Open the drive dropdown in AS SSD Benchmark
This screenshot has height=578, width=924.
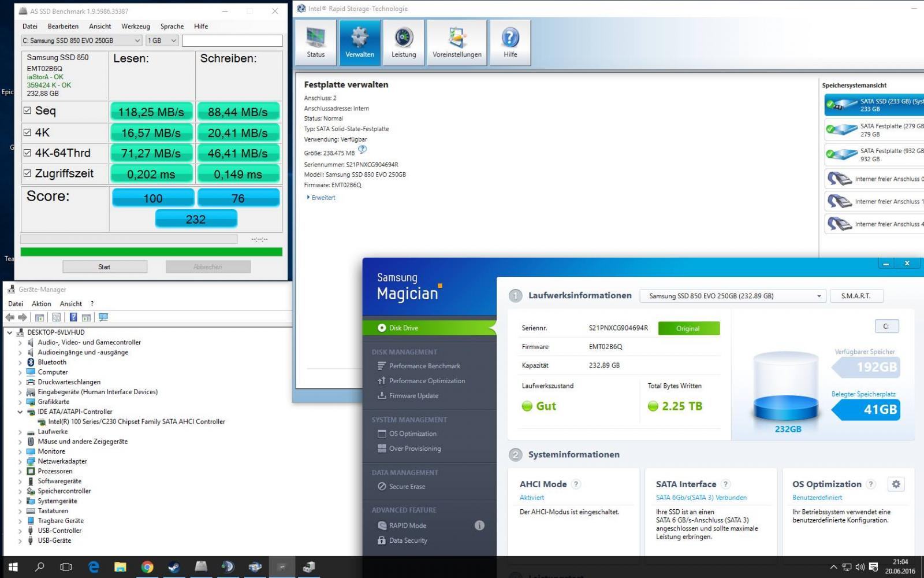point(81,40)
